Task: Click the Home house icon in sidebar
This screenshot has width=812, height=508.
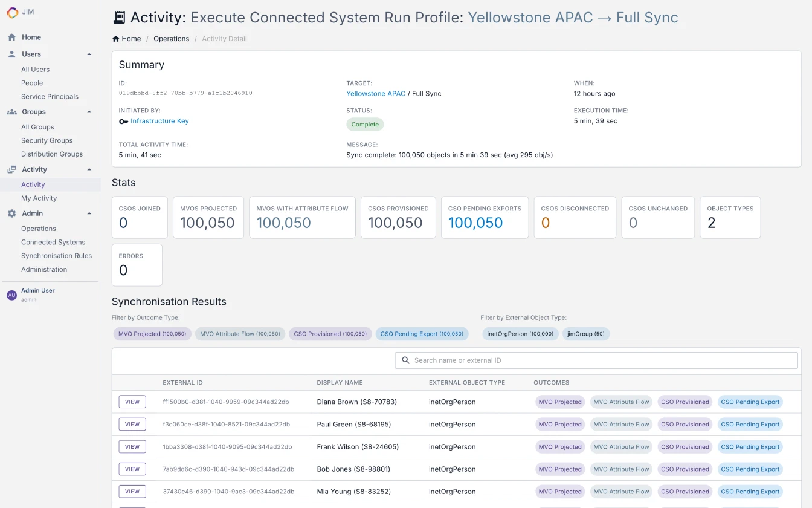Action: (x=11, y=37)
